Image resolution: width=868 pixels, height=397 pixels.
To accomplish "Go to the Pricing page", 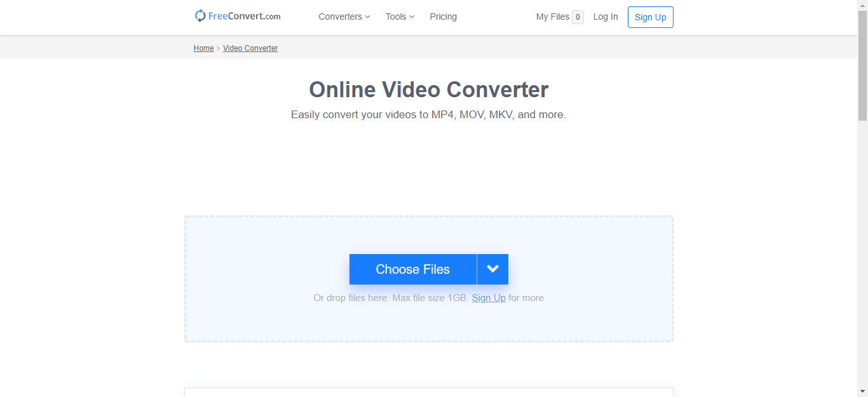I will coord(443,17).
